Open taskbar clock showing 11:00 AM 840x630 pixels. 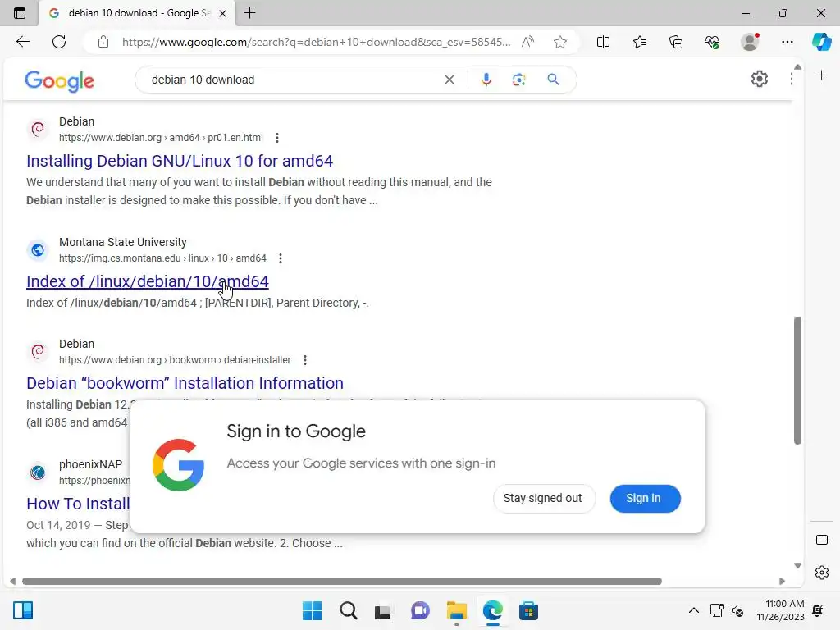pyautogui.click(x=781, y=610)
